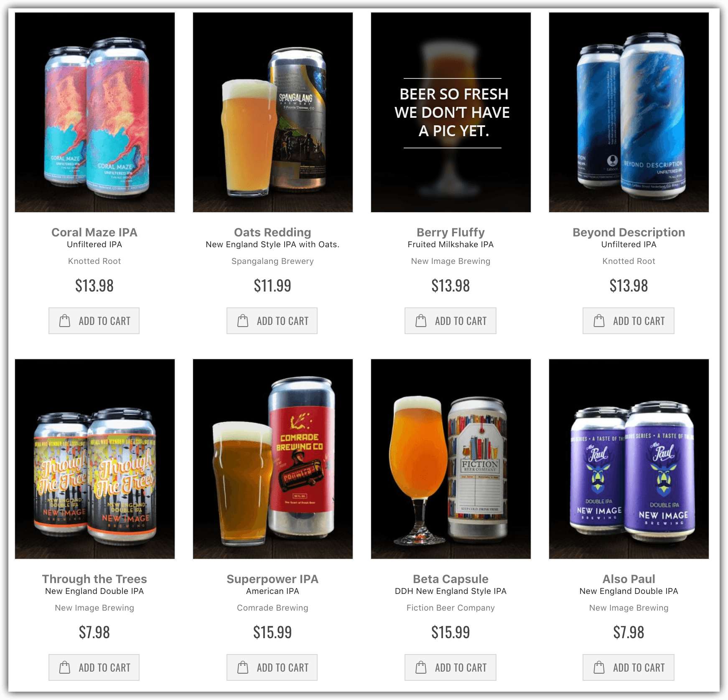This screenshot has width=728, height=700.
Task: Open the Beta Capsule Fiction can photo
Action: pos(451,459)
